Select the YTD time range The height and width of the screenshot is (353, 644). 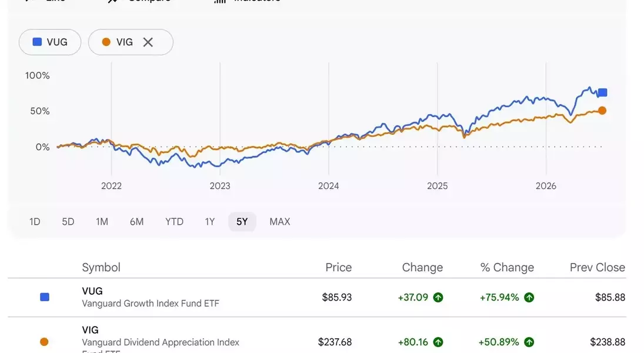(x=174, y=222)
